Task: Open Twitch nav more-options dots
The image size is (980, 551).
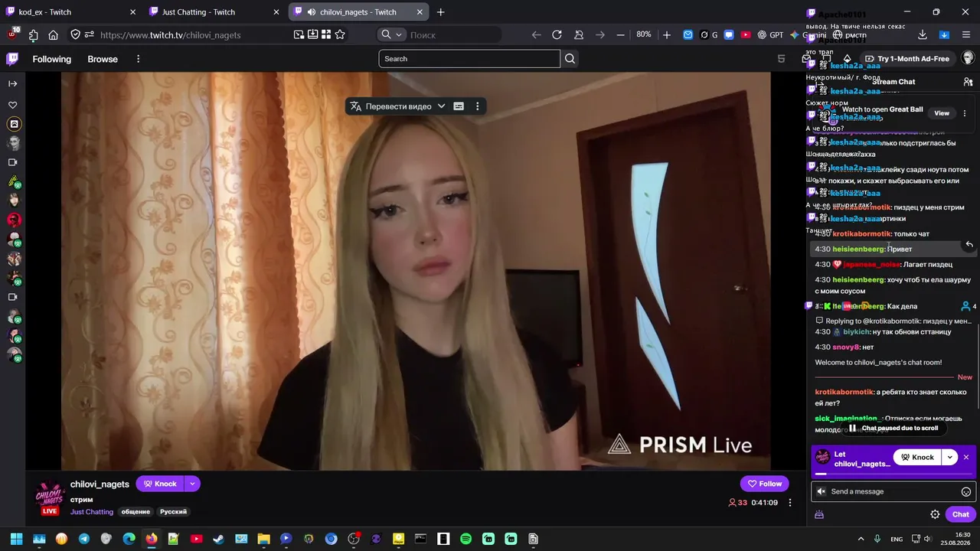Action: point(138,59)
